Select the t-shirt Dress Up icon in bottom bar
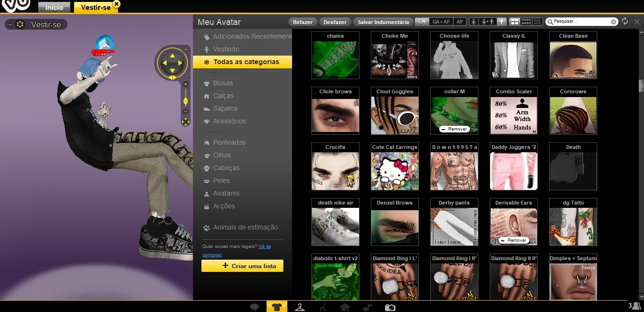644x312 pixels. 277,307
